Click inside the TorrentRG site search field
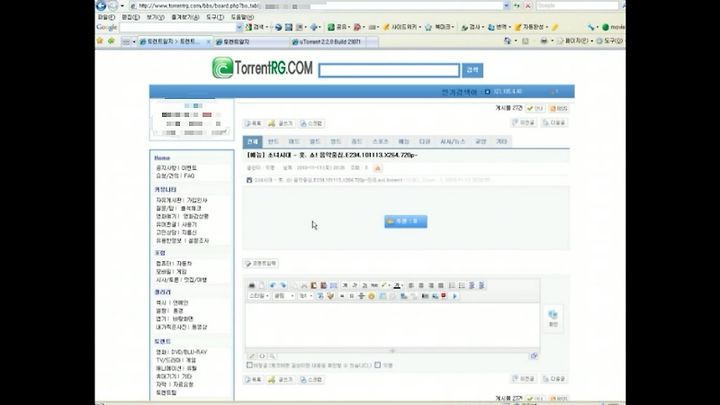The height and width of the screenshot is (405, 720). point(389,70)
